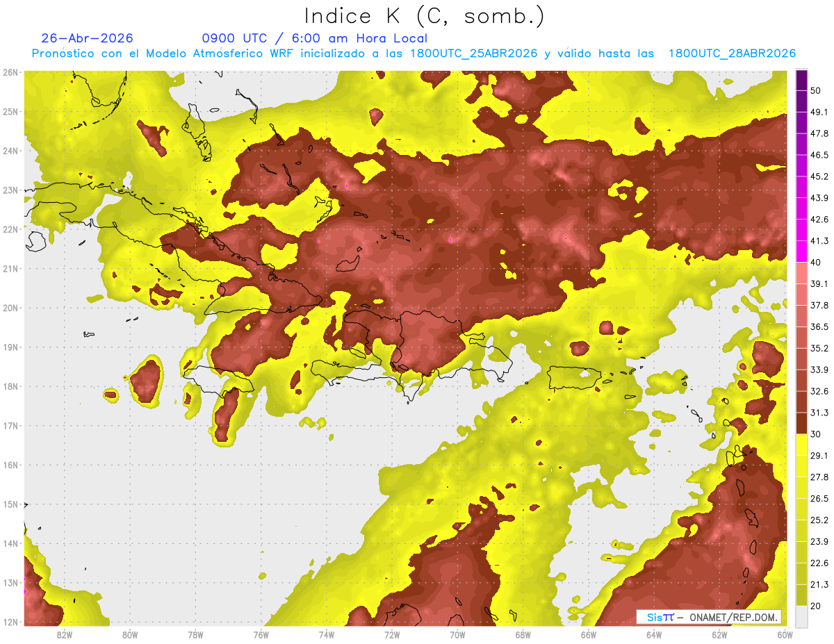Click the 70W longitude axis label
The width and height of the screenshot is (834, 644).
click(x=457, y=634)
